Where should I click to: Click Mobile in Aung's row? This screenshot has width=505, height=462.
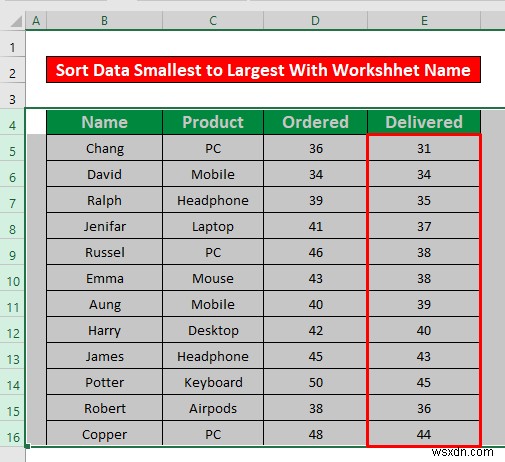[x=213, y=304]
